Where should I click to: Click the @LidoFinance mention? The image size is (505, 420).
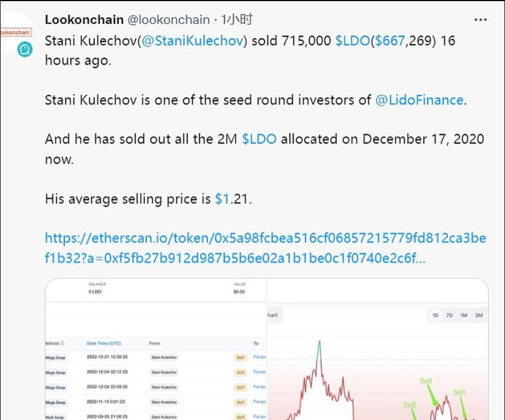(x=419, y=100)
